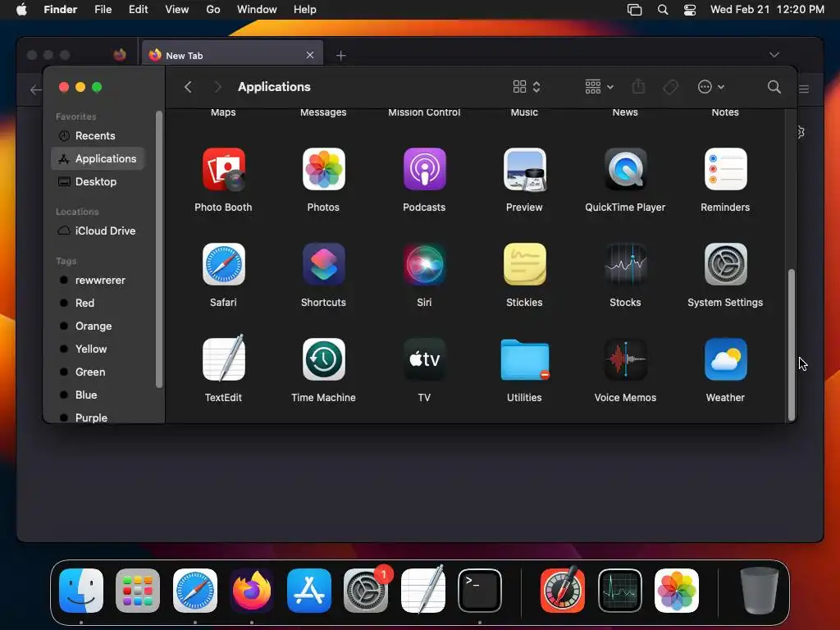Open the Apple menu
Image resolution: width=840 pixels, height=630 pixels.
click(x=21, y=10)
